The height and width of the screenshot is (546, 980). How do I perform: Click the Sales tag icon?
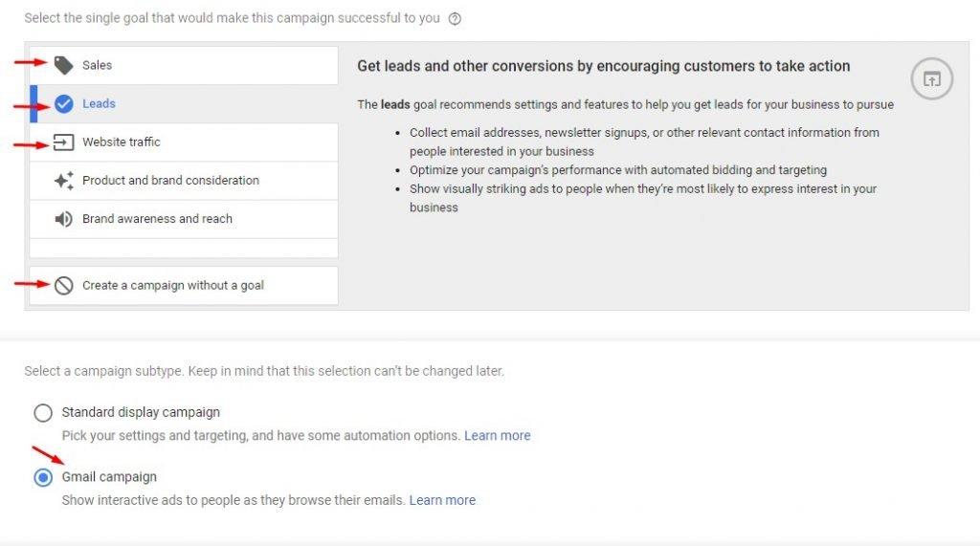(63, 65)
